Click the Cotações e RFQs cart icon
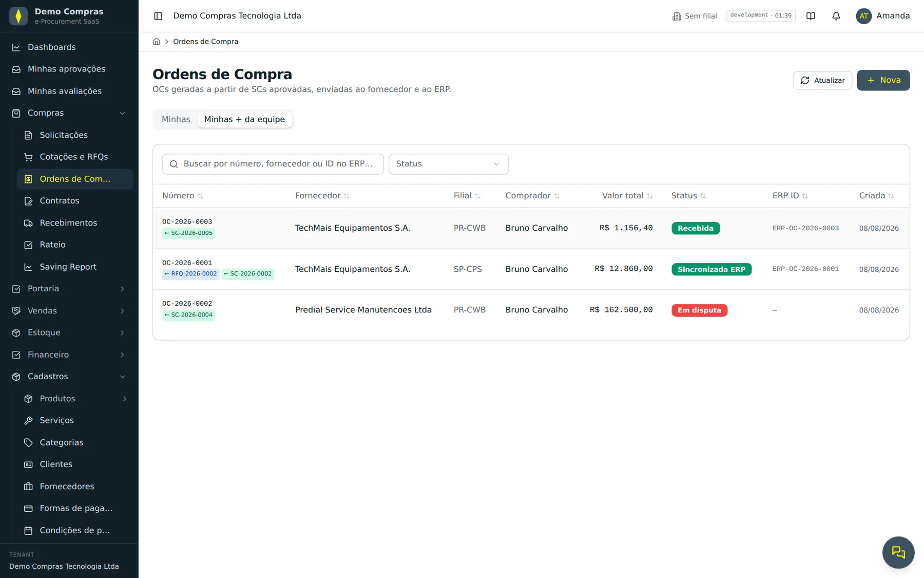The height and width of the screenshot is (578, 924). pyautogui.click(x=29, y=157)
